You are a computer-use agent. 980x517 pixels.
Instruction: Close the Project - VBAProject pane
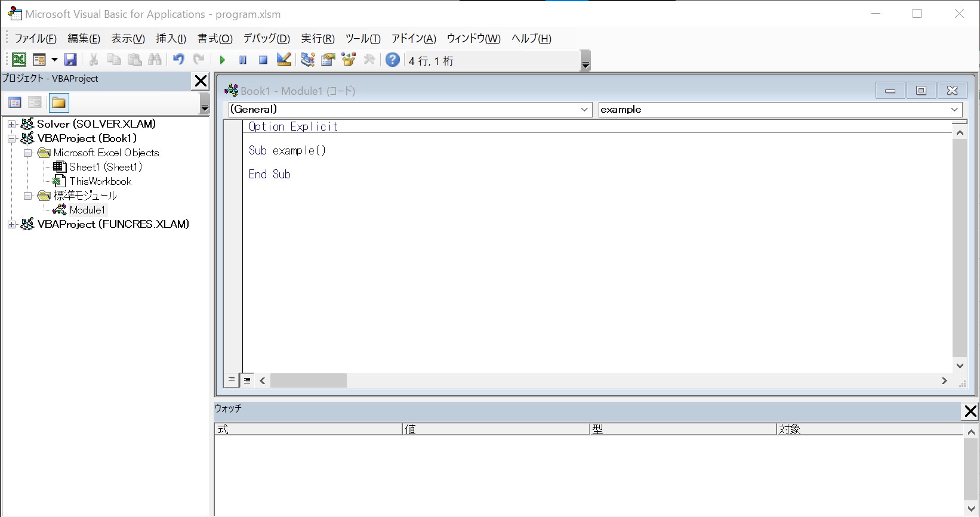pos(201,81)
